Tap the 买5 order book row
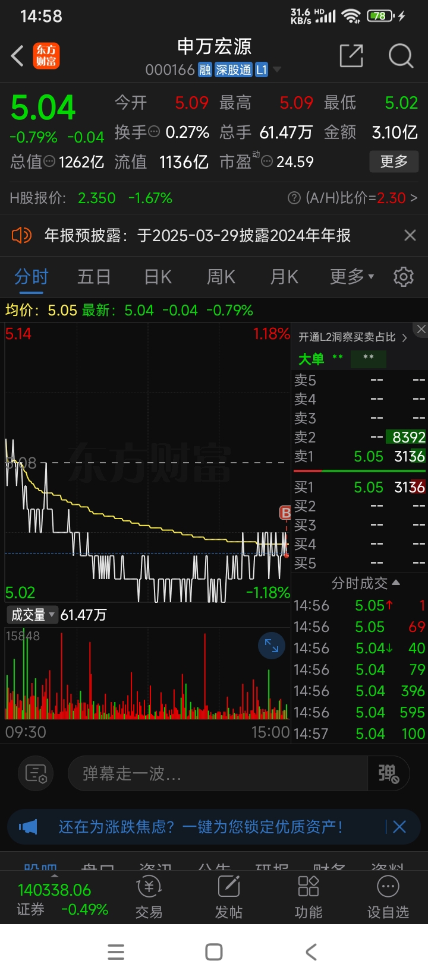 [360, 563]
